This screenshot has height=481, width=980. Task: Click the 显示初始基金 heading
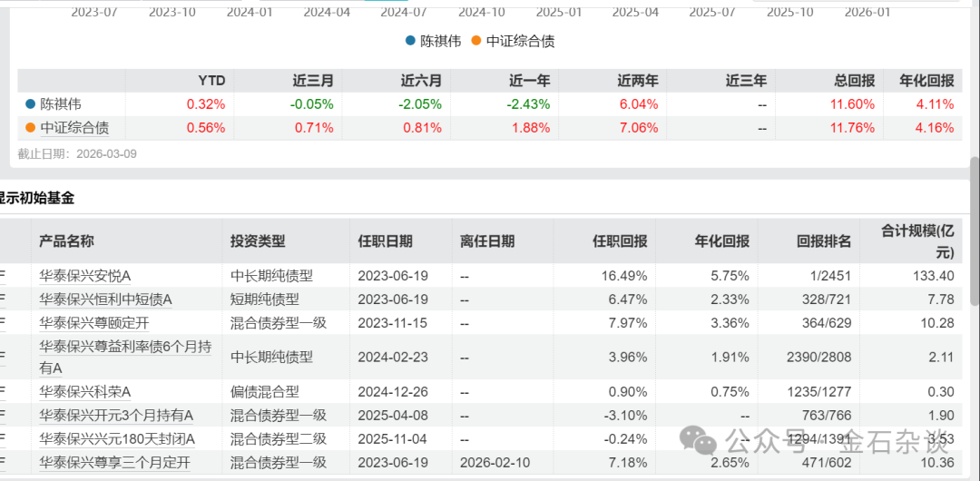coord(36,199)
